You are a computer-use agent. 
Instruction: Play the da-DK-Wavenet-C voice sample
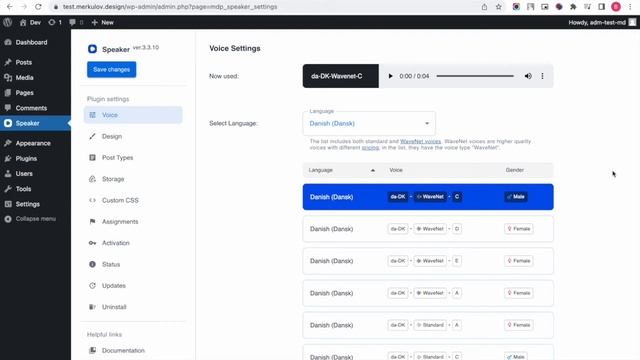point(390,76)
